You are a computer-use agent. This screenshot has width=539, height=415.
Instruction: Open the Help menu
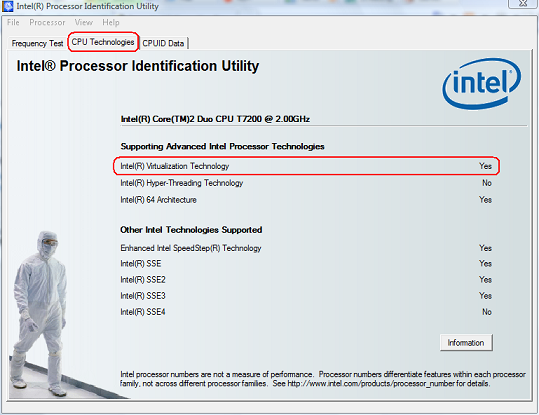pos(111,23)
